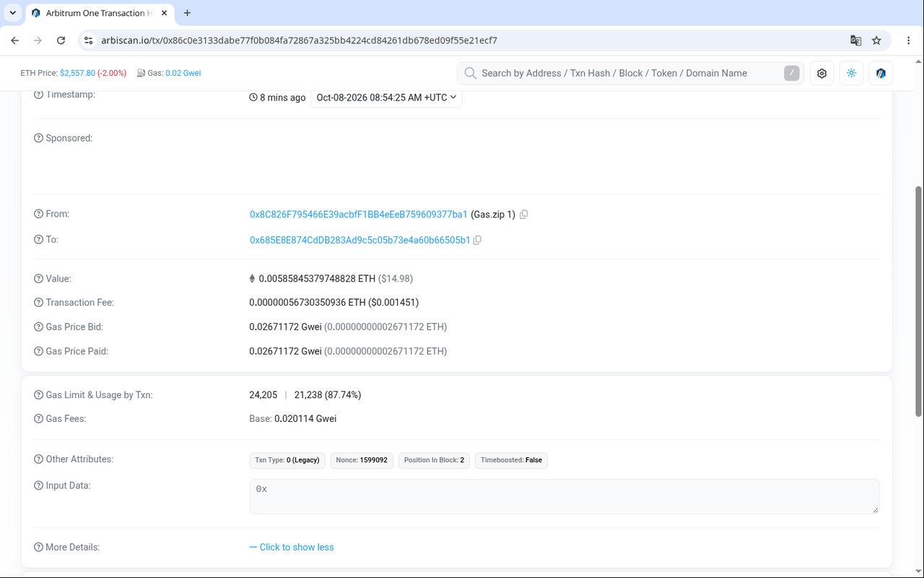Click the Gas Limit & Usage help icon
This screenshot has width=924, height=578.
(39, 395)
